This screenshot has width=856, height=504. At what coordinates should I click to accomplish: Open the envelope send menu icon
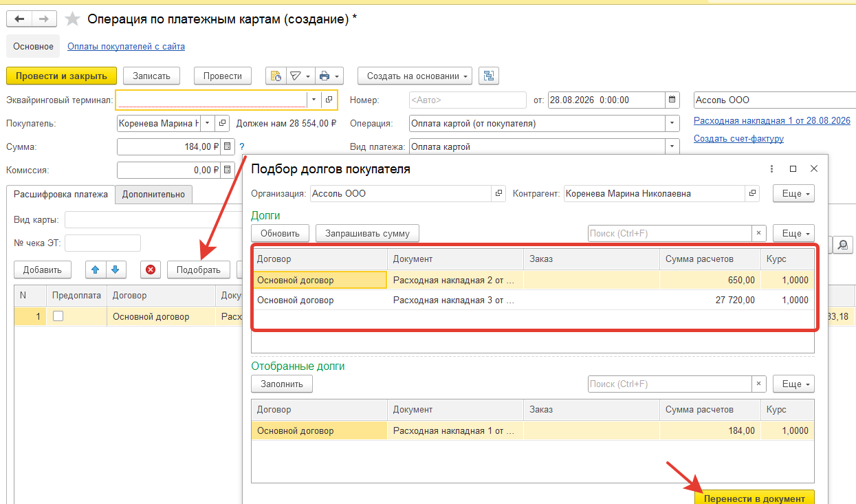299,76
